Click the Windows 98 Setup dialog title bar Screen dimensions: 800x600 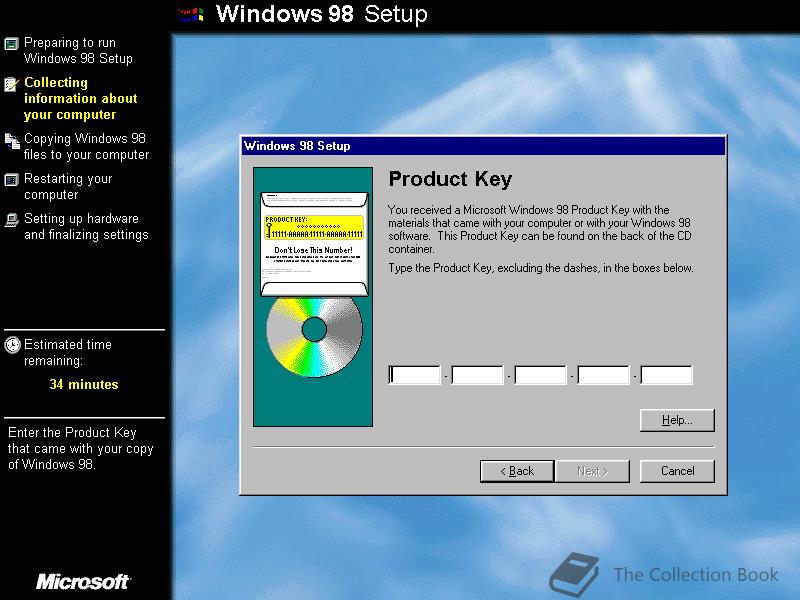coord(483,146)
